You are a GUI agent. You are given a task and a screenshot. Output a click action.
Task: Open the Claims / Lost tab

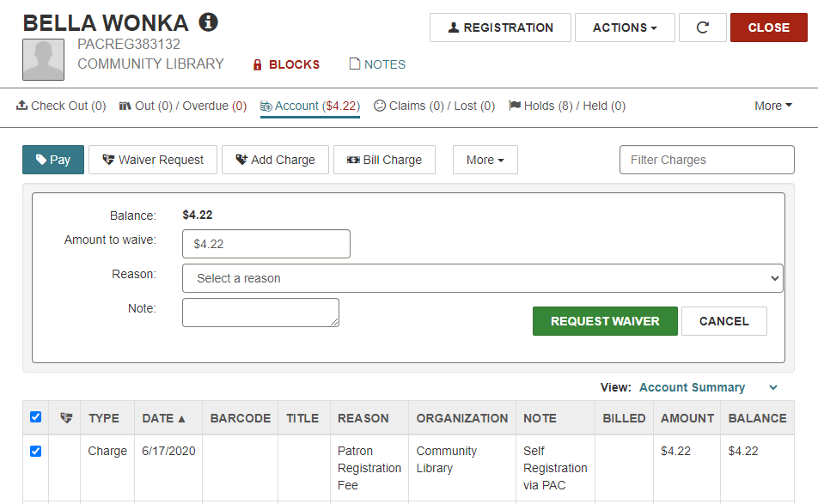434,106
